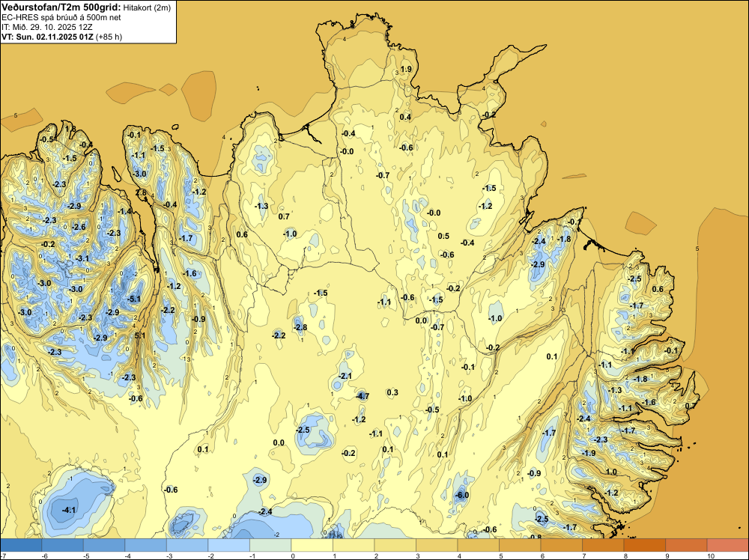This screenshot has height=560, width=749.
Task: Click the '0.3' temperature value on the map
Action: (392, 392)
